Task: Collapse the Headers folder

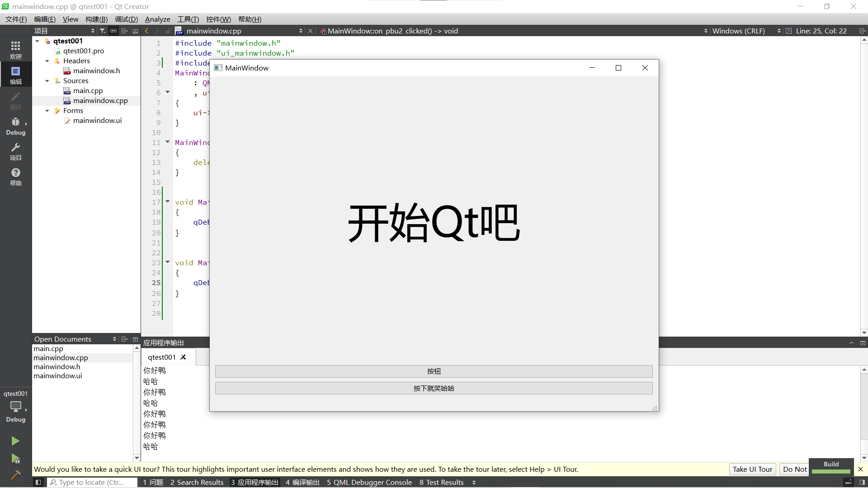Action: pos(47,61)
